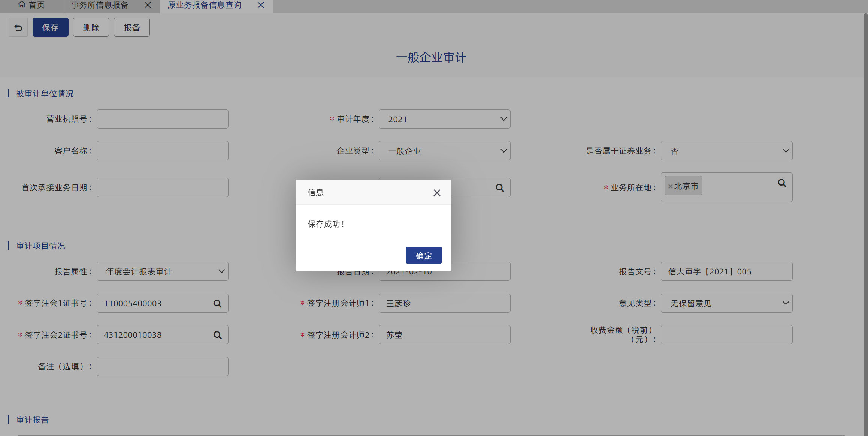Viewport: 868px width, 436px height.
Task: Go to the 首页 tab
Action: 36,5
